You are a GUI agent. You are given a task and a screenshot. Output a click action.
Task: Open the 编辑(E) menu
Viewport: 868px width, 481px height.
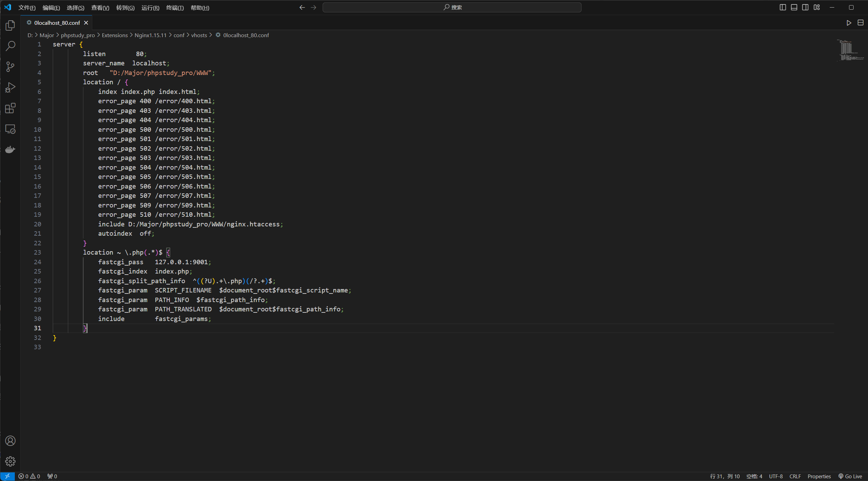click(x=51, y=8)
